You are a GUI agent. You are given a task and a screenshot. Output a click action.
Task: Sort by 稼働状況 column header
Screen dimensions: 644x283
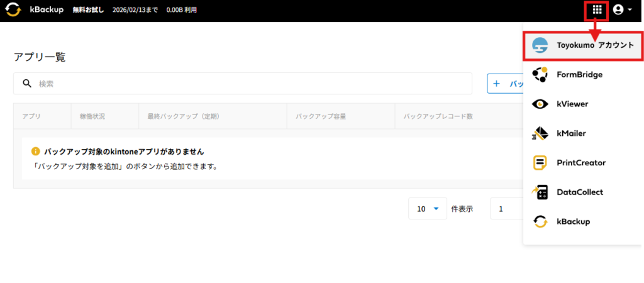[92, 116]
